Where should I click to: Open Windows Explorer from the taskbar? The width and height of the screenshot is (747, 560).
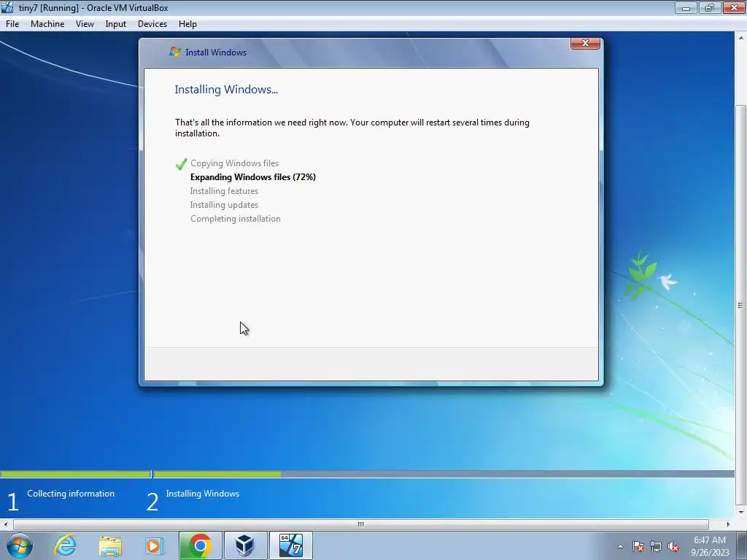coord(110,545)
